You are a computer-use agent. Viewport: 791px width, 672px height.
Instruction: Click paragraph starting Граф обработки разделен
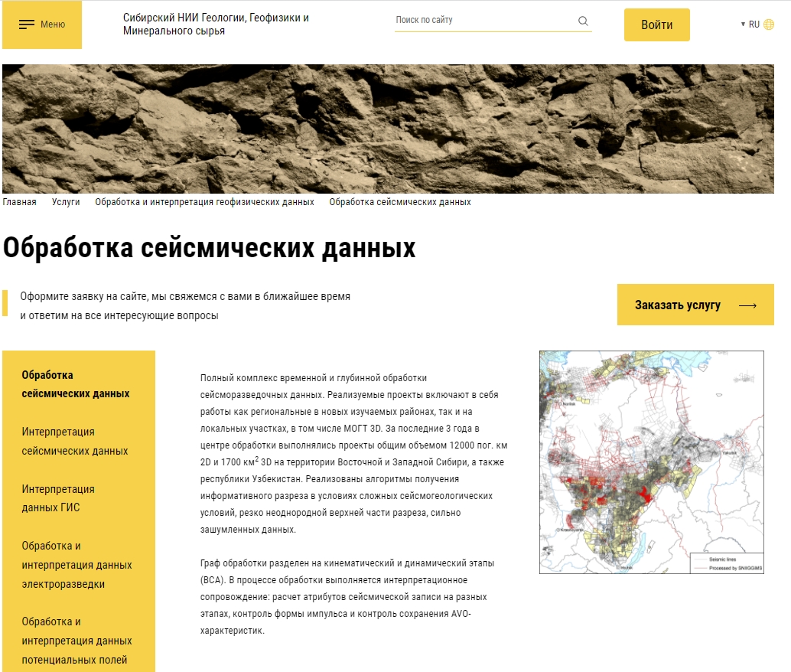(347, 597)
